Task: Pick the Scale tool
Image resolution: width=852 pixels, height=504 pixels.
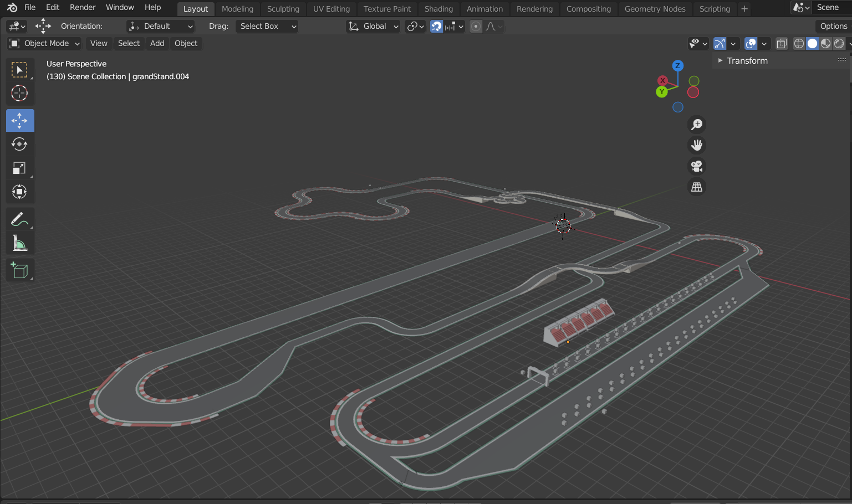Action: 20,168
